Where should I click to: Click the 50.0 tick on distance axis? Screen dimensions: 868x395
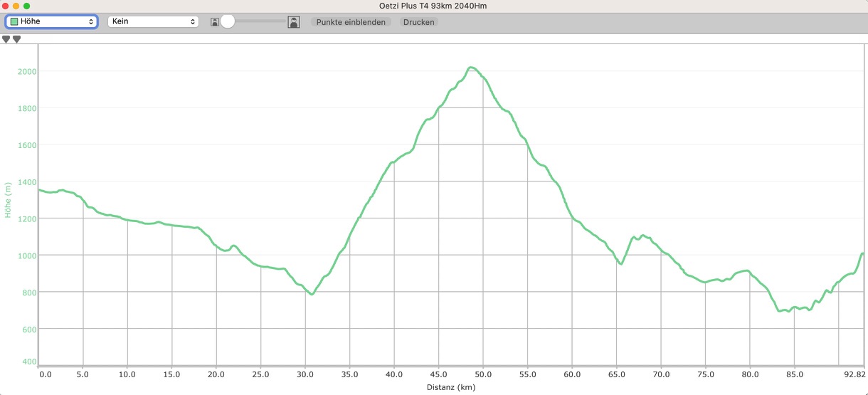(483, 374)
